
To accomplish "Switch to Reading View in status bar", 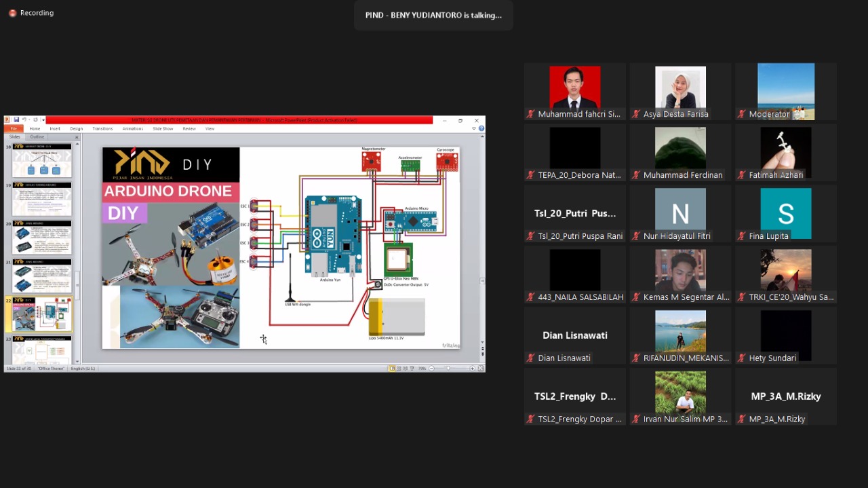I will tap(406, 369).
